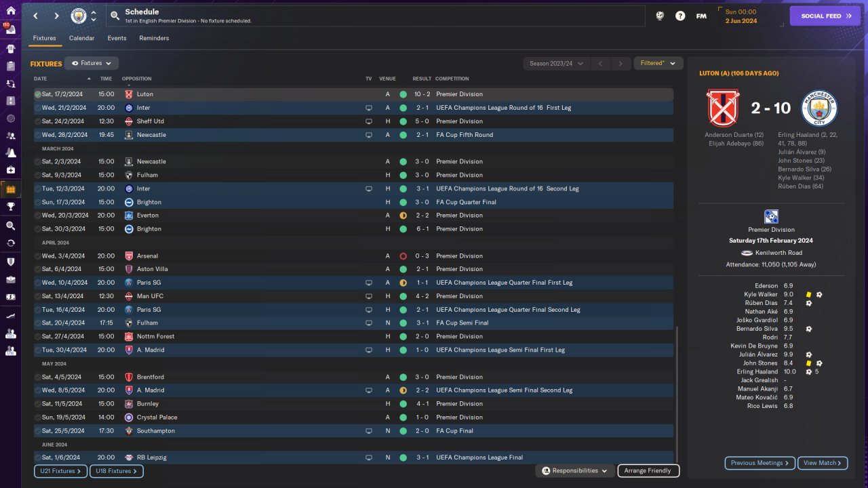The height and width of the screenshot is (488, 868).
Task: Click the Manchester City badge in top bar
Action: point(79,16)
